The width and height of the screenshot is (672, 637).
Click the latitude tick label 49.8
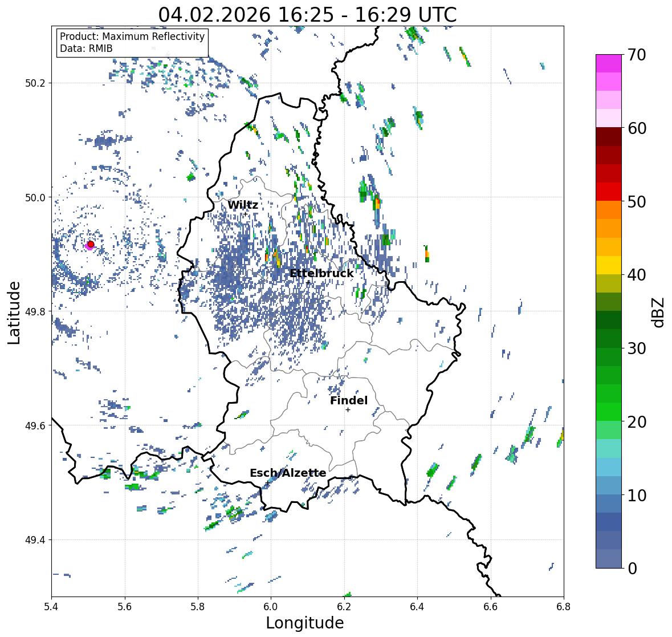click(35, 311)
